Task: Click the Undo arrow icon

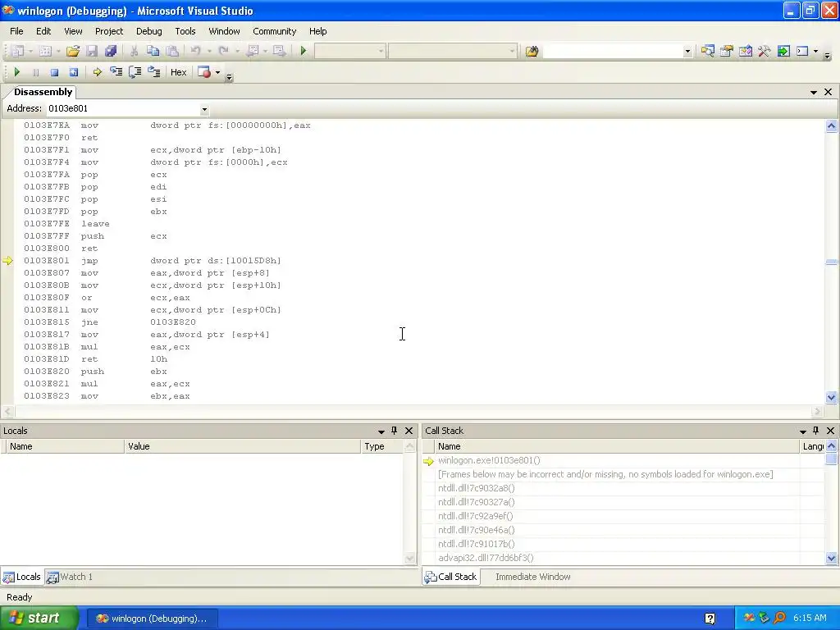Action: point(195,51)
